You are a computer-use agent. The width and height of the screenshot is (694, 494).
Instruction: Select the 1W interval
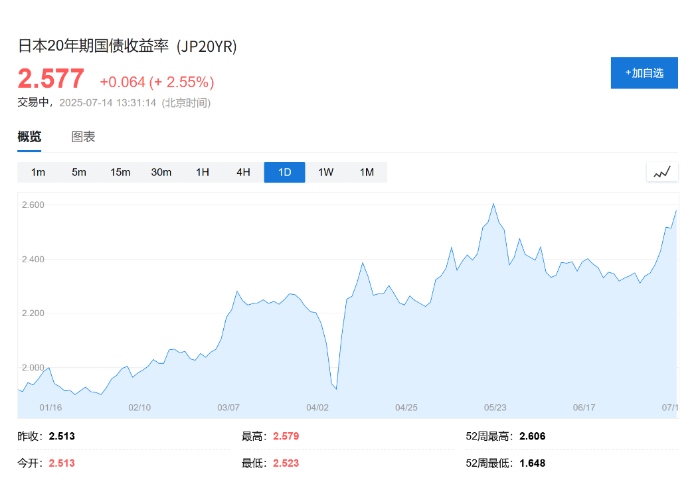tap(326, 172)
